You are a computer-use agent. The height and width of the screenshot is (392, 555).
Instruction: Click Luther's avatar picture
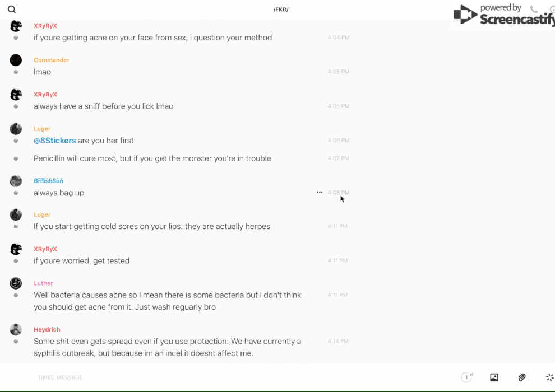pos(16,283)
